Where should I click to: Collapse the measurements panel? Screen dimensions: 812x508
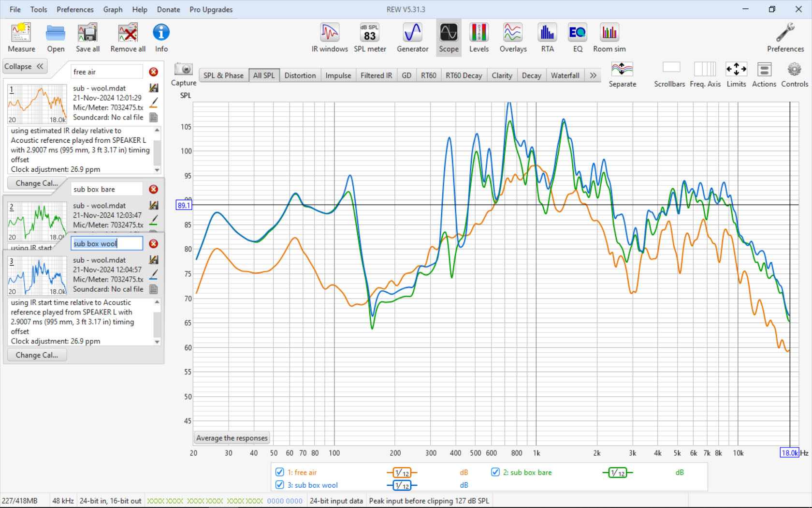(x=24, y=66)
